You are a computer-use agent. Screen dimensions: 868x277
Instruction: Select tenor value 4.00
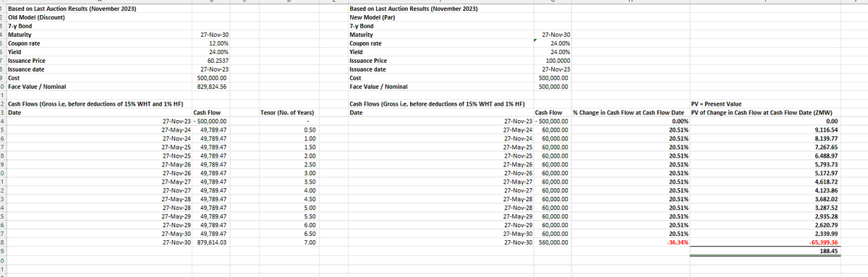pyautogui.click(x=309, y=190)
